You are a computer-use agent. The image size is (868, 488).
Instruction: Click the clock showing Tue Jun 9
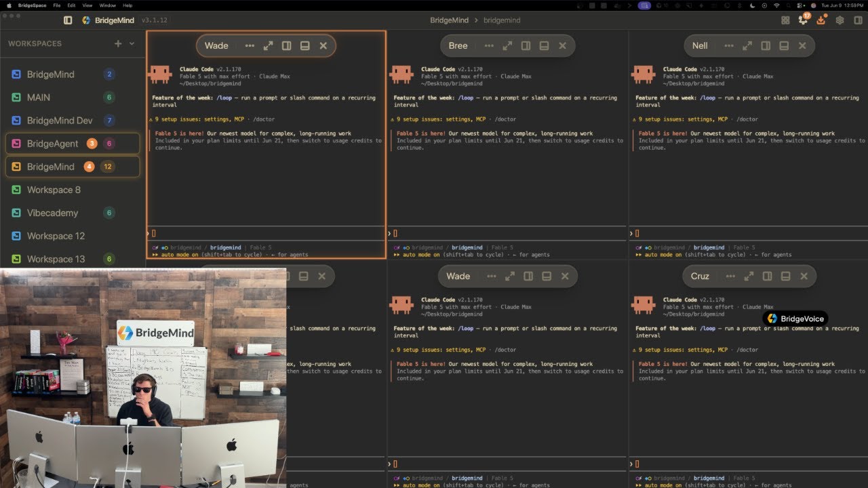[842, 5]
